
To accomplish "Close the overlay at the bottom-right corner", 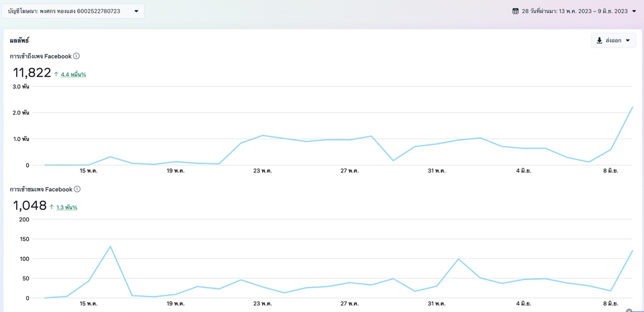I will click(629, 311).
